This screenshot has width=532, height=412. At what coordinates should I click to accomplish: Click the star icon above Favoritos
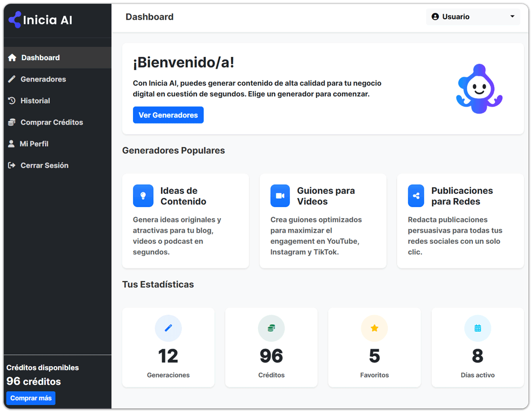pyautogui.click(x=374, y=328)
